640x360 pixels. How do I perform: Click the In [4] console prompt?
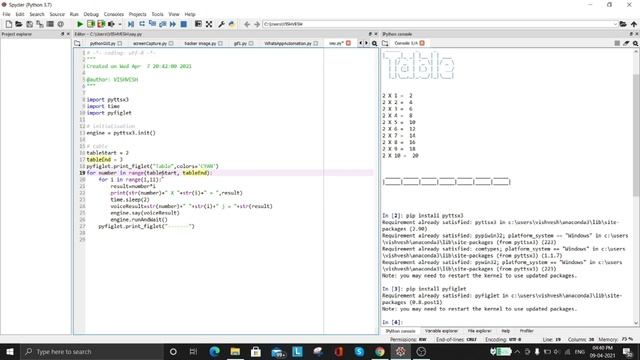tap(392, 322)
